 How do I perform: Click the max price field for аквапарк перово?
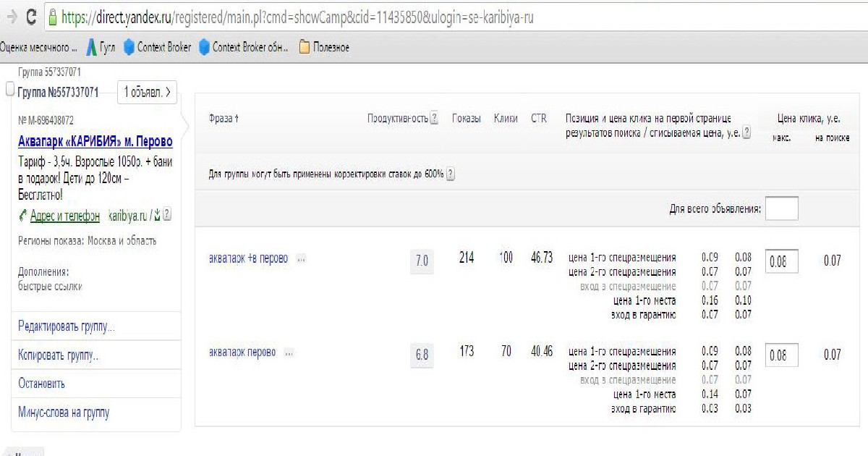pos(782,355)
